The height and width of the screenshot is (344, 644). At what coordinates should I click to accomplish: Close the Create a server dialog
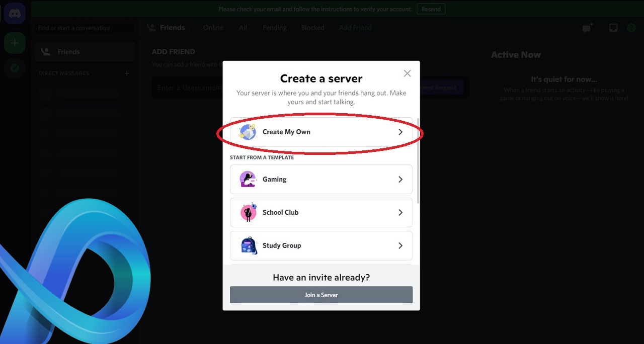[407, 73]
